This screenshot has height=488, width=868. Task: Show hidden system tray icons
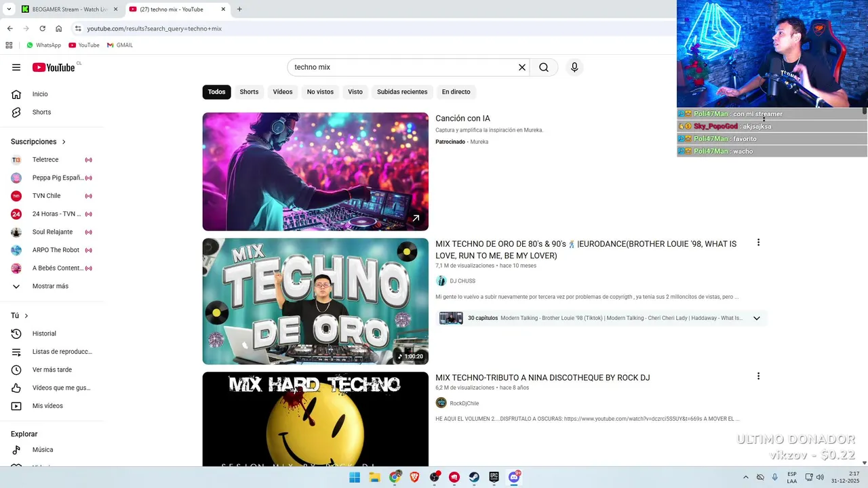pos(746,477)
